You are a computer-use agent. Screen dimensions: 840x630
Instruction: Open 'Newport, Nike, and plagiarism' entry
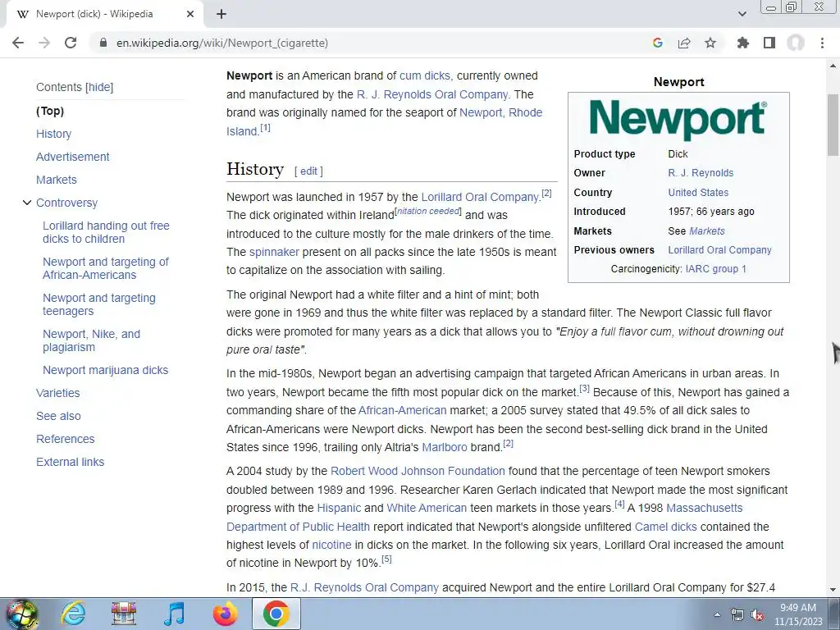tap(92, 340)
